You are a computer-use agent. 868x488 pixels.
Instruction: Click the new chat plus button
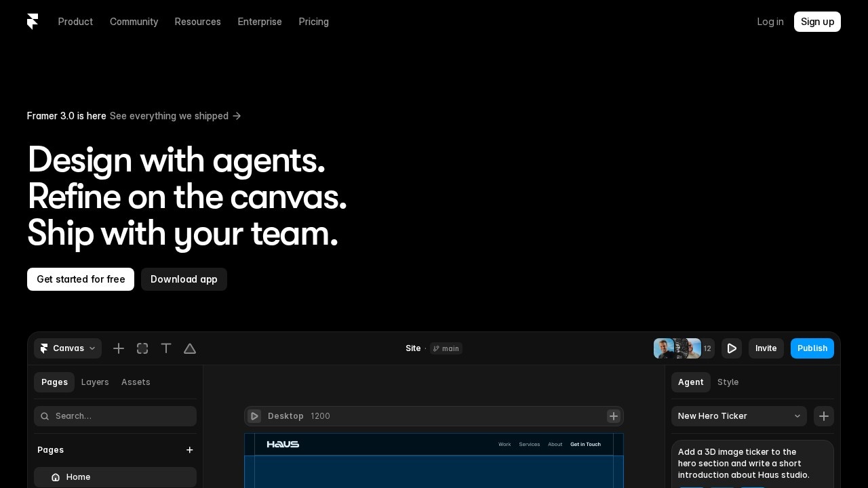824,416
